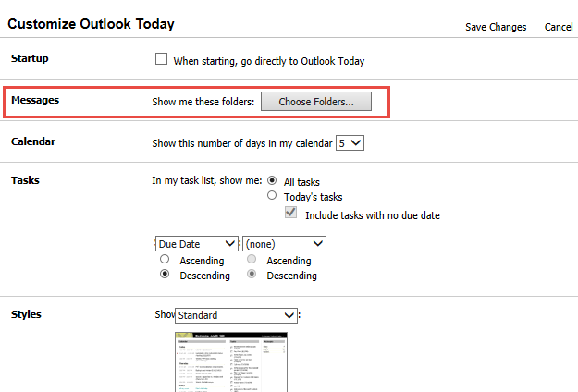Click 'Show this number of days in my calendar' text
Screen dimensions: 578x392
click(x=242, y=143)
